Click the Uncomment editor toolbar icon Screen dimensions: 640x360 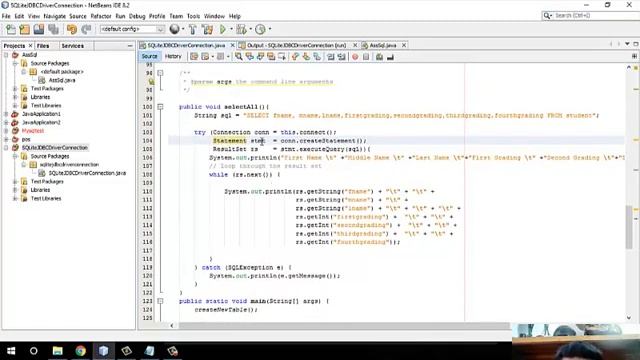click(x=390, y=57)
